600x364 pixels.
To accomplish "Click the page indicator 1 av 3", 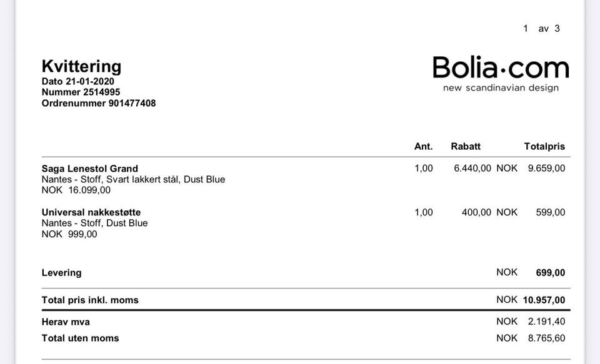I will (541, 29).
